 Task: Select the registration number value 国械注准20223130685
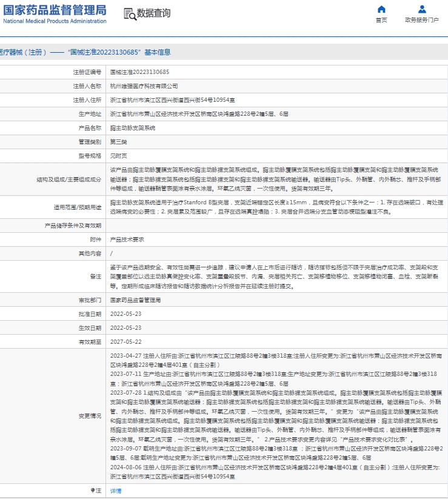coord(139,72)
